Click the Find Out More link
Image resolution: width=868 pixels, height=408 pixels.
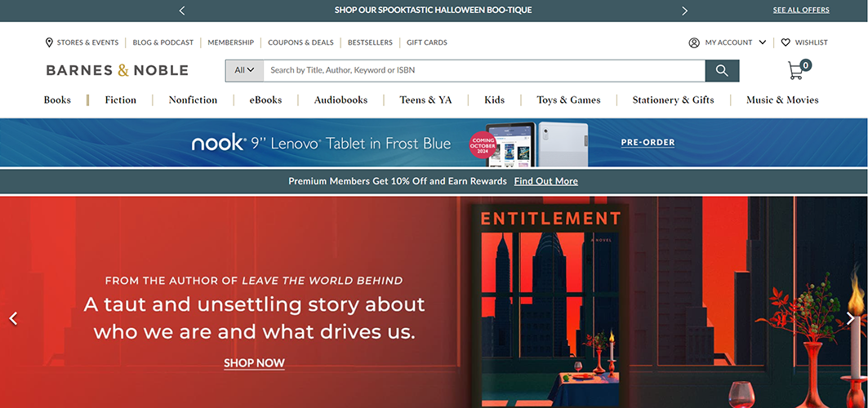coord(545,181)
